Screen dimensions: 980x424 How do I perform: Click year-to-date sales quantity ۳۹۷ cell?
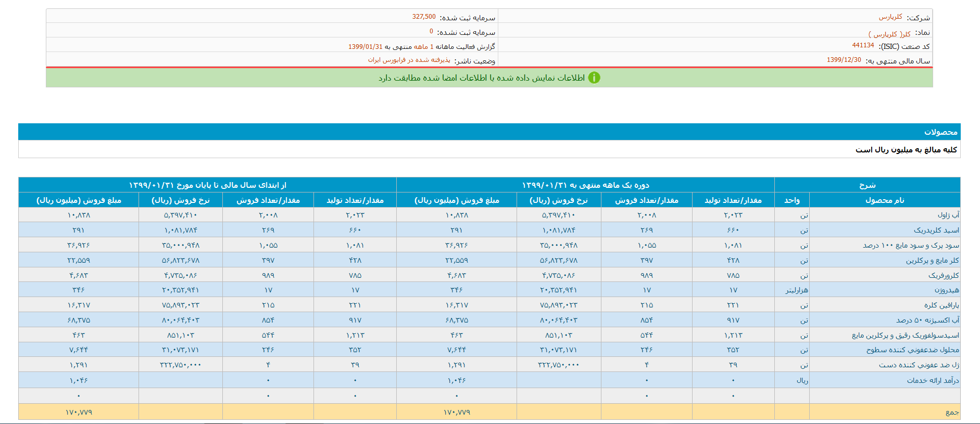pos(268,260)
